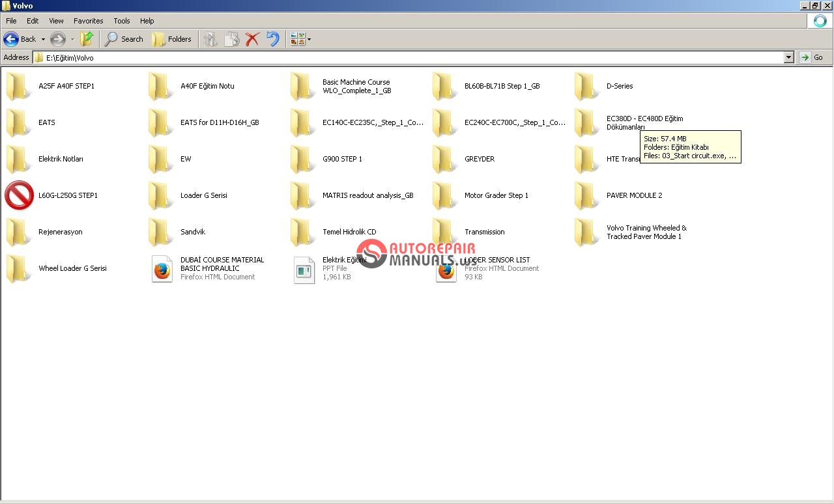Screen dimensions: 834x504
Task: Click the Undo toolbar icon
Action: pyautogui.click(x=273, y=39)
